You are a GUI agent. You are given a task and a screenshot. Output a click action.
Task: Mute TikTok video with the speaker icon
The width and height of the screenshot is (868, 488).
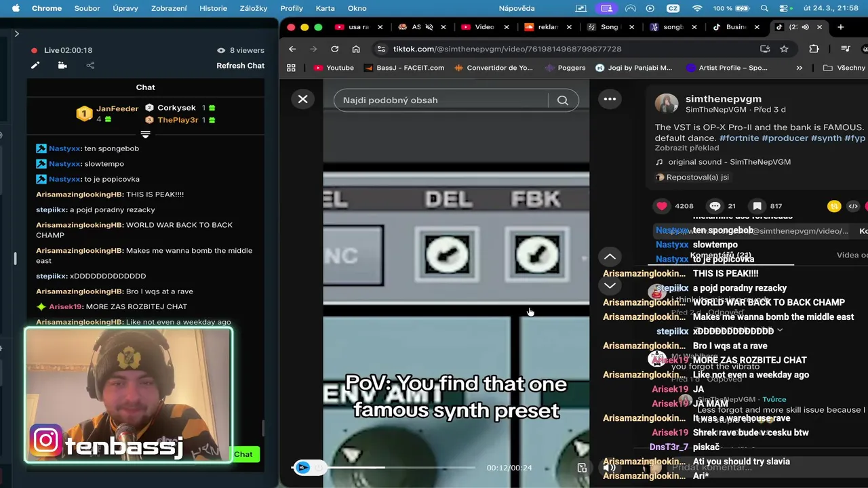pos(610,467)
